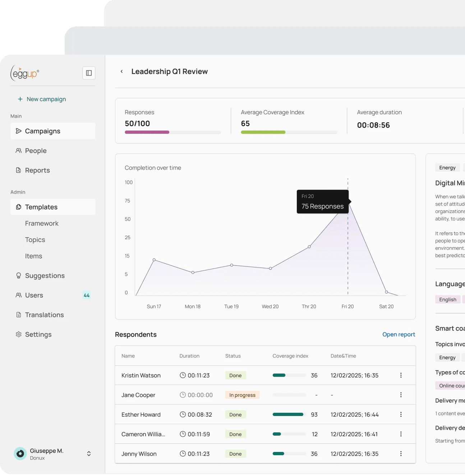Open the options menu for Kristin Watson
Image resolution: width=465 pixels, height=476 pixels.
(401, 375)
